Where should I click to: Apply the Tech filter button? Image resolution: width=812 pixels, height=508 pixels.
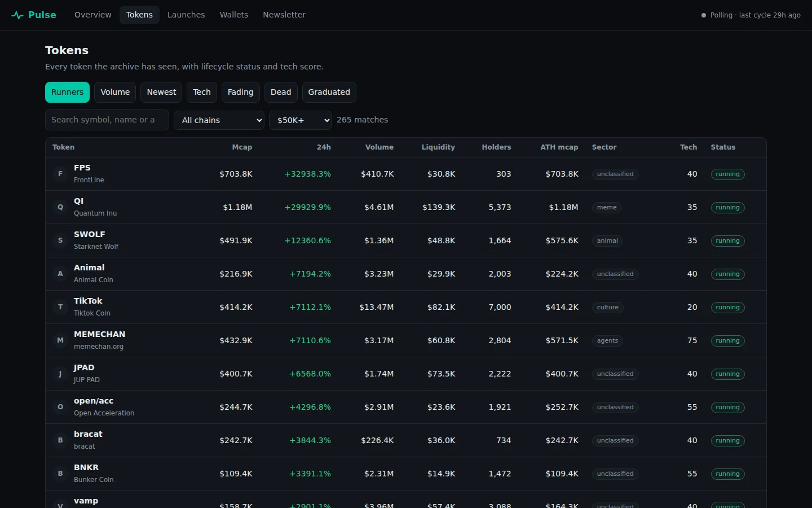click(x=202, y=92)
